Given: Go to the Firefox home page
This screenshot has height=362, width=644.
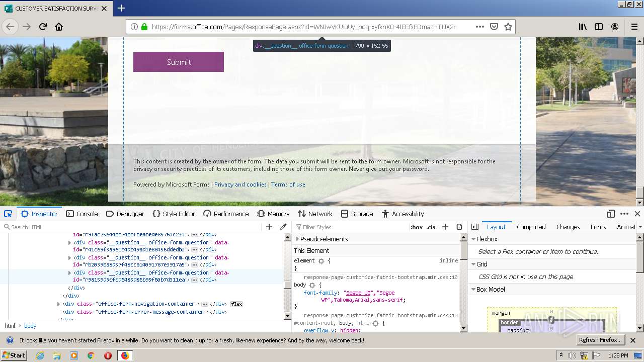Looking at the screenshot, I should click(x=59, y=27).
